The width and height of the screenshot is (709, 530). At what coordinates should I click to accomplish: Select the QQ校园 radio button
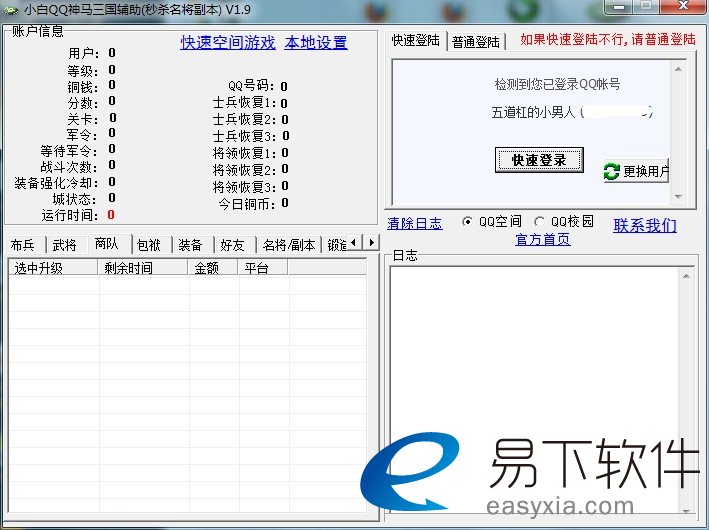pos(539,222)
